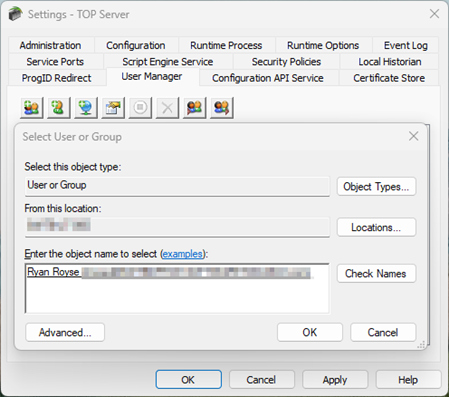Click the TOP Server app icon in title bar

[x=15, y=14]
